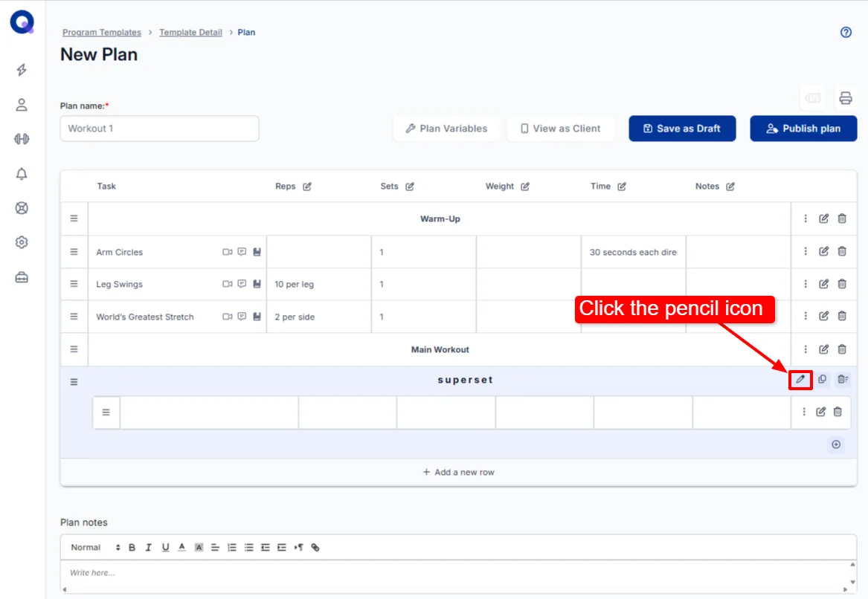Delete the superset using its trash icon

point(843,380)
